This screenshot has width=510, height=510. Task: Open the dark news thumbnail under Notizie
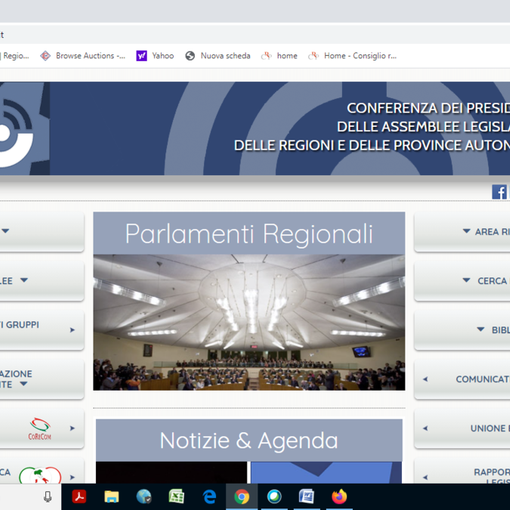[171, 473]
